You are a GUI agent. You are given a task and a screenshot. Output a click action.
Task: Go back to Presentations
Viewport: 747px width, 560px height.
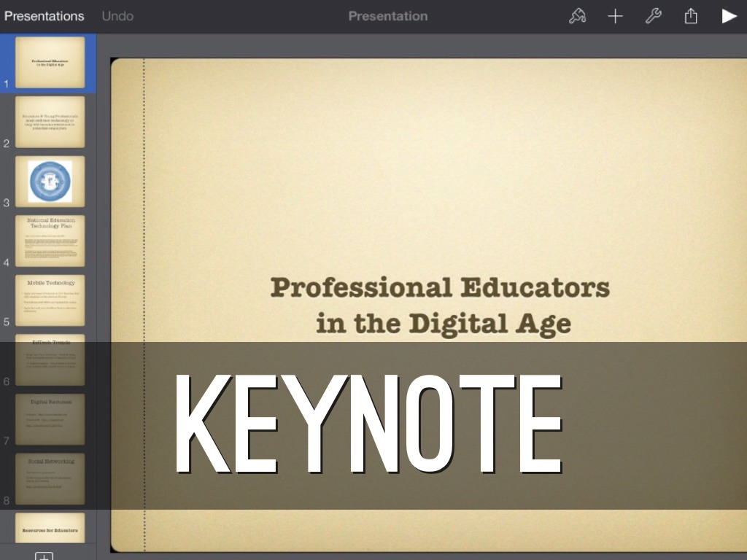click(44, 16)
